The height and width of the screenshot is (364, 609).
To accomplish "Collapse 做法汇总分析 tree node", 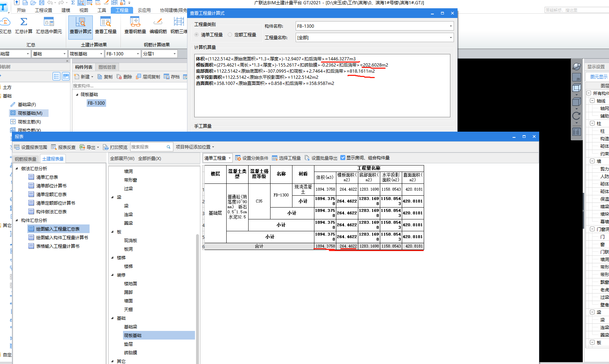I will point(17,168).
